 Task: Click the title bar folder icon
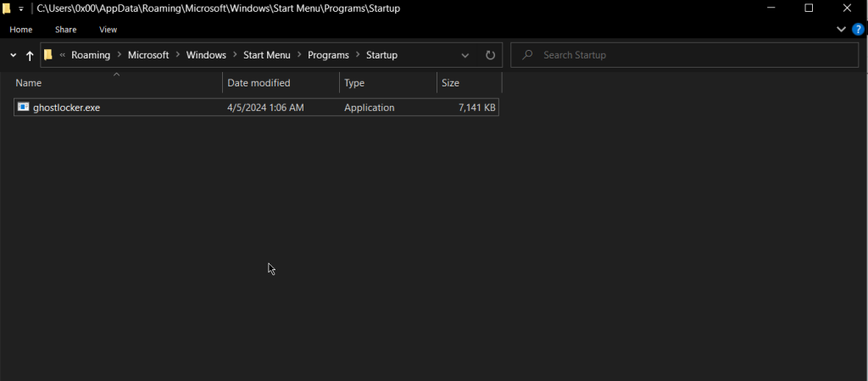7,8
